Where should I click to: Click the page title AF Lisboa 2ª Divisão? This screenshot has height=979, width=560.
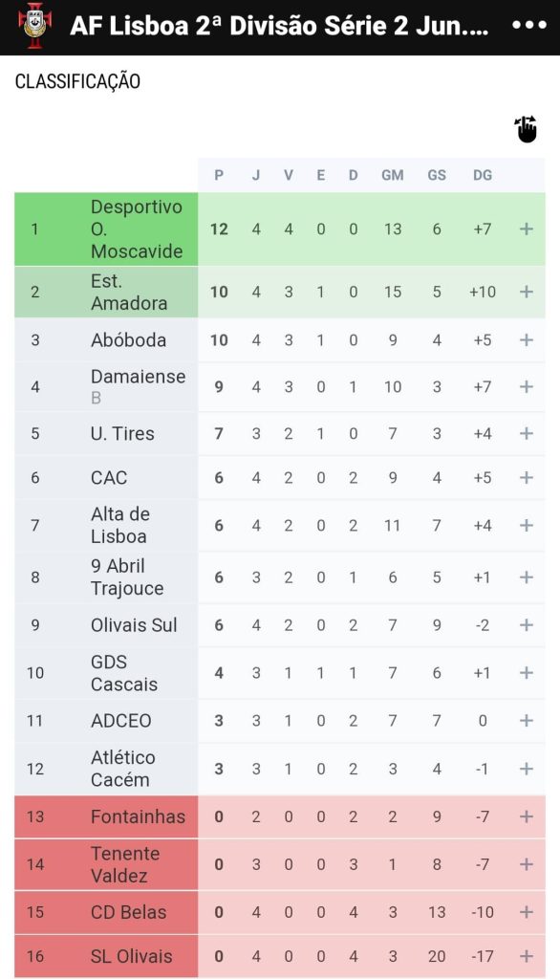click(280, 26)
